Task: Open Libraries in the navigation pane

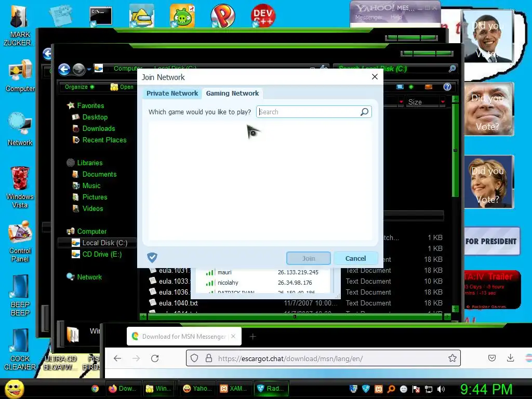Action: click(x=89, y=163)
